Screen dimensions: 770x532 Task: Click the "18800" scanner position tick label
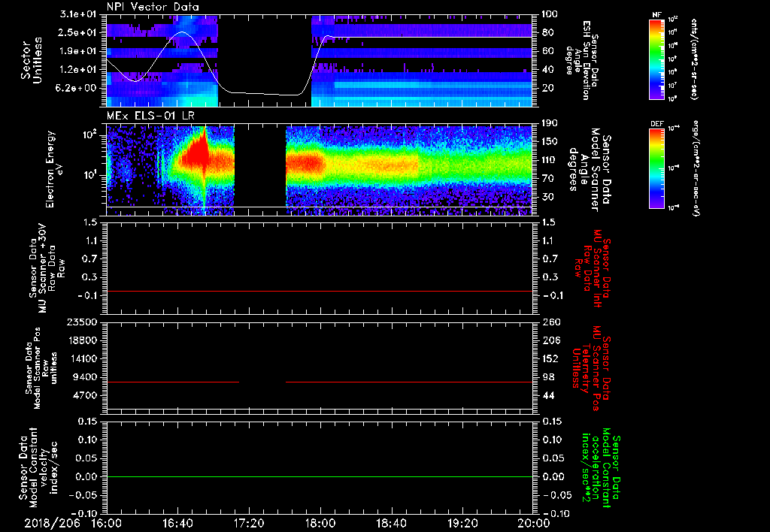(81, 340)
